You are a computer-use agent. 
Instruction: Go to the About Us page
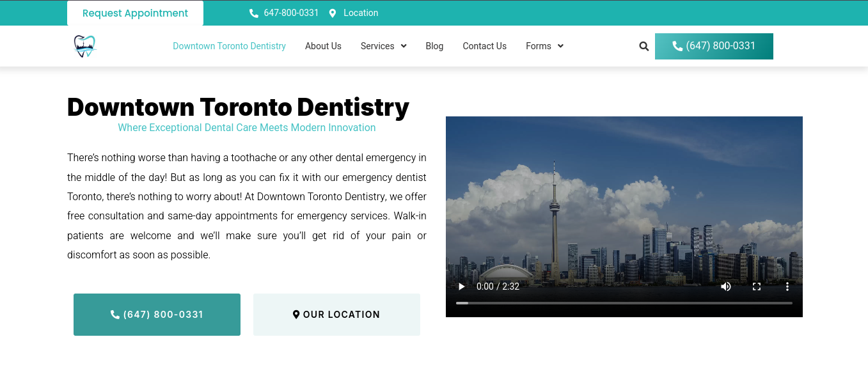(323, 46)
